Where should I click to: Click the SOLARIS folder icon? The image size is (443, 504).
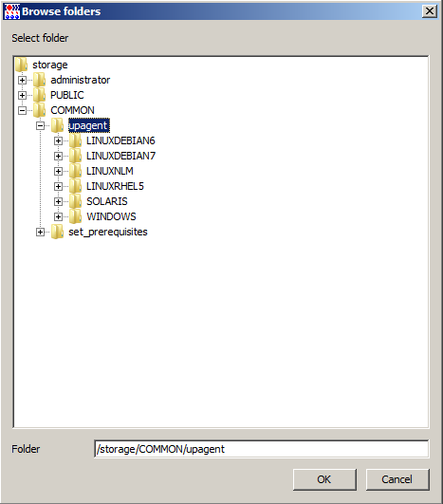76,201
